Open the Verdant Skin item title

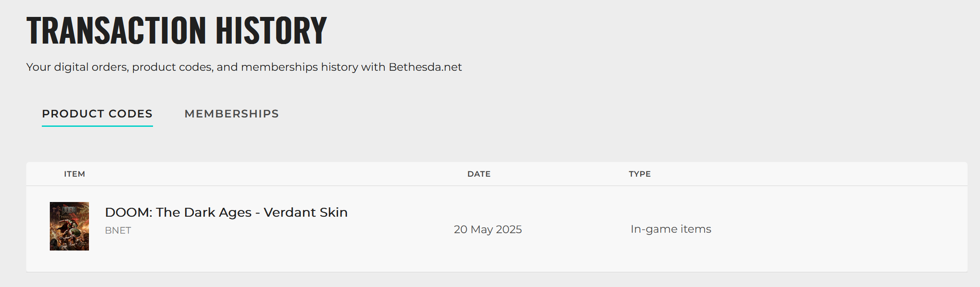point(226,212)
